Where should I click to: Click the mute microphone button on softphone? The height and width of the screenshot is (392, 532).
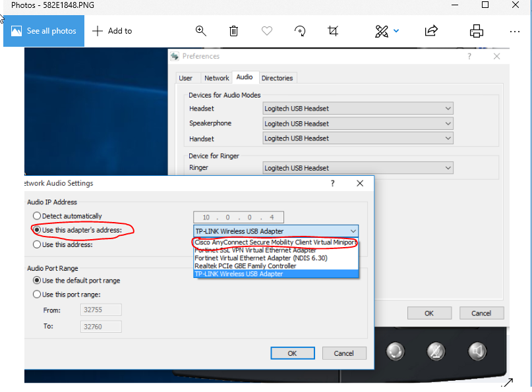(x=436, y=351)
